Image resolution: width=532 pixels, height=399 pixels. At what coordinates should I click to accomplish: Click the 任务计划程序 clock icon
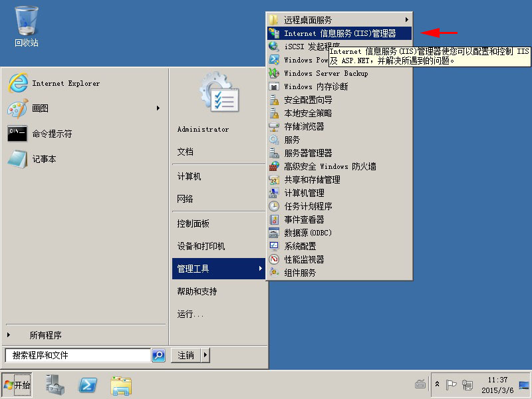(274, 206)
